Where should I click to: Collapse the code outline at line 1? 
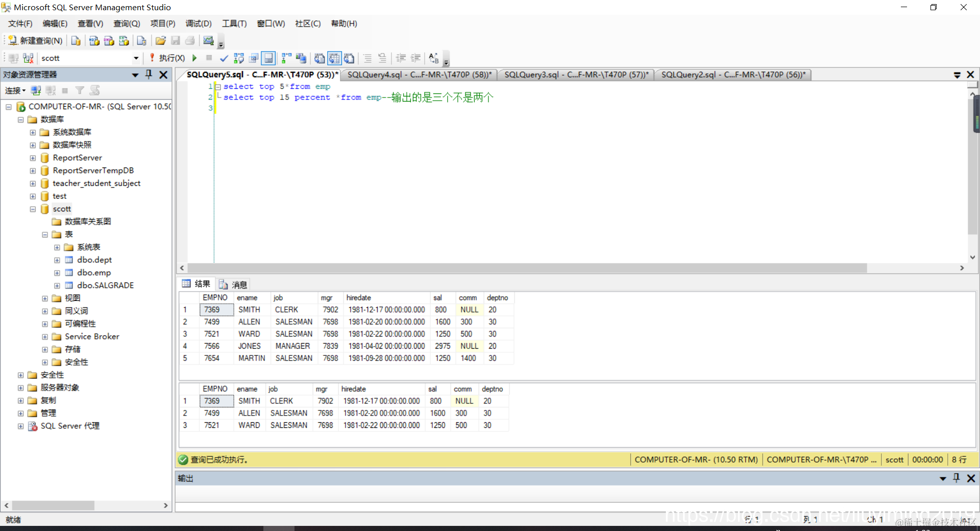point(218,87)
